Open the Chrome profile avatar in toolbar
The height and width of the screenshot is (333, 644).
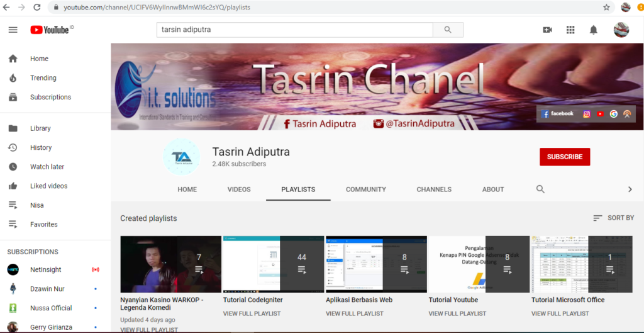(626, 8)
